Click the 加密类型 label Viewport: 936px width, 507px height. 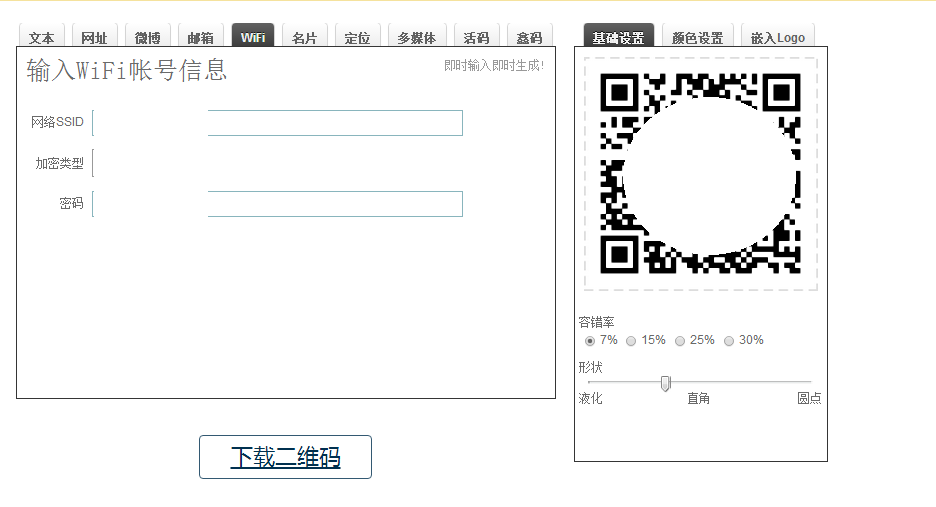[x=60, y=163]
